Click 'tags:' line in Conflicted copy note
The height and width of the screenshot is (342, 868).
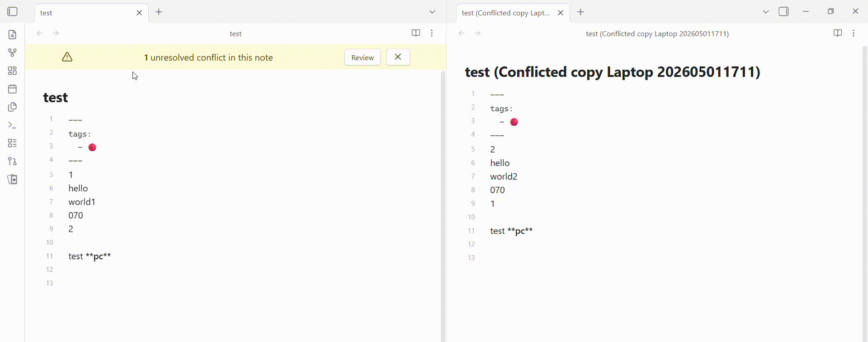[x=501, y=109]
